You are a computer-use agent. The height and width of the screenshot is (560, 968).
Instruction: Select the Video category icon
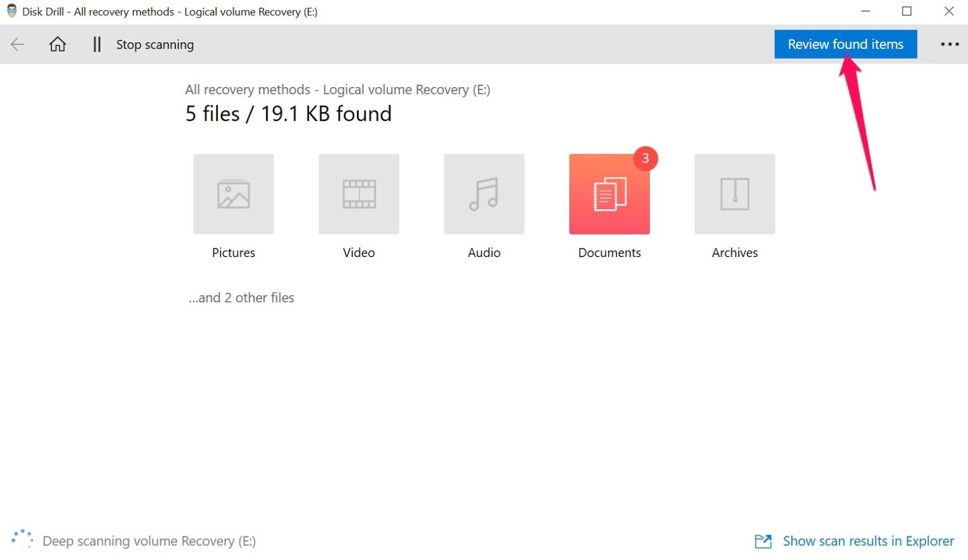click(359, 194)
